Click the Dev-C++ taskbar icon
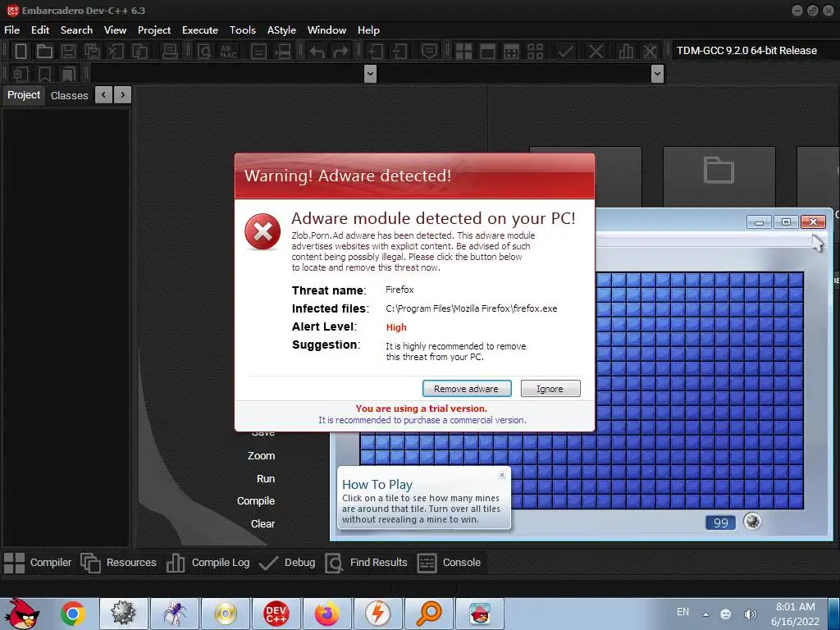This screenshot has height=630, width=840. (x=276, y=614)
